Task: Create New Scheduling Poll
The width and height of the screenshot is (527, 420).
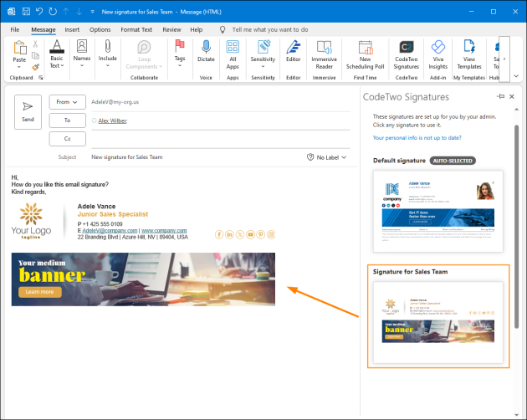Action: pyautogui.click(x=365, y=55)
